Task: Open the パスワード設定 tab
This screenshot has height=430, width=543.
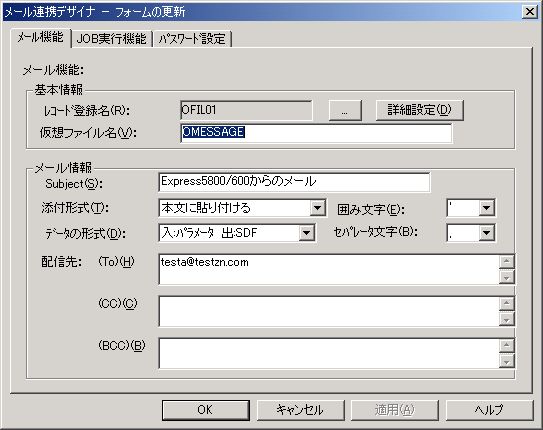Action: pos(192,38)
